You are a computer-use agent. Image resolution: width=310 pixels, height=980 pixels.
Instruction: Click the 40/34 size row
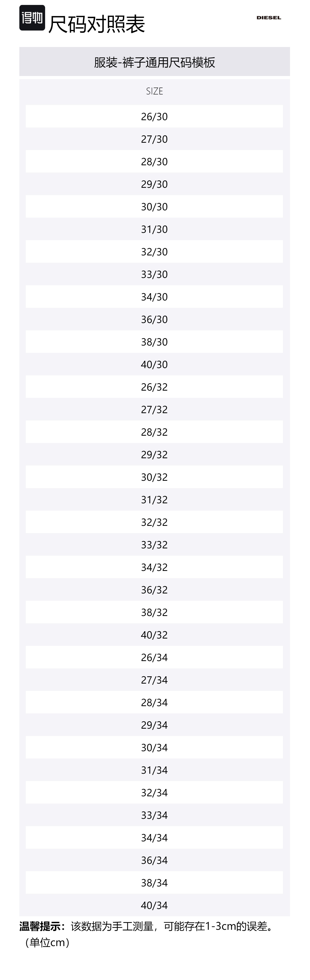[154, 906]
